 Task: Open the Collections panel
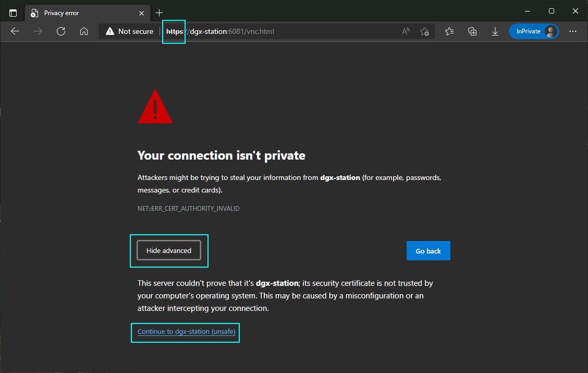472,31
